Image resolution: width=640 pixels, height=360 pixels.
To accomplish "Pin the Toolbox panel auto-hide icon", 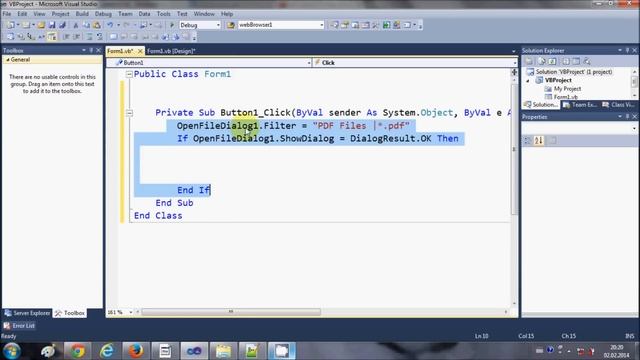I will click(x=91, y=50).
